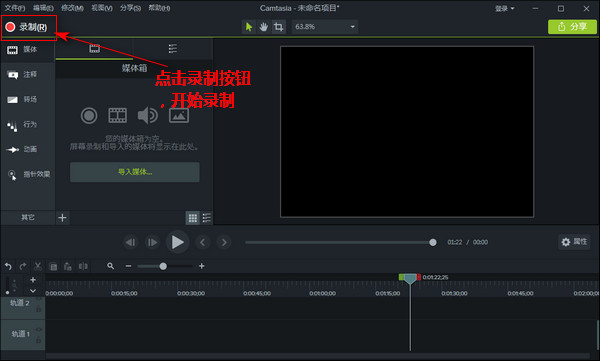Click the filmstrip video icon in the empty media bin
600x361 pixels.
click(x=117, y=116)
